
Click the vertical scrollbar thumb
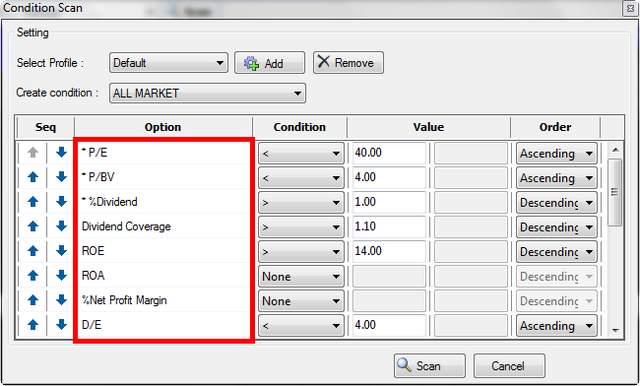coord(615,192)
